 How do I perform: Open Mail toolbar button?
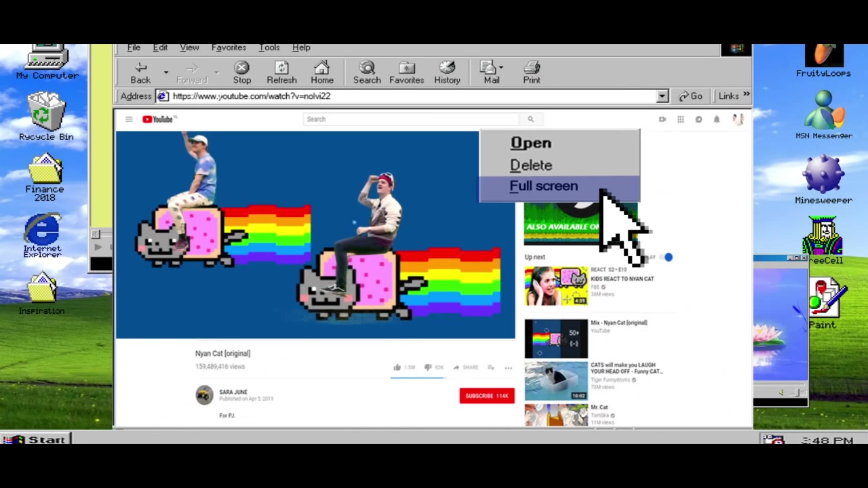[x=492, y=73]
